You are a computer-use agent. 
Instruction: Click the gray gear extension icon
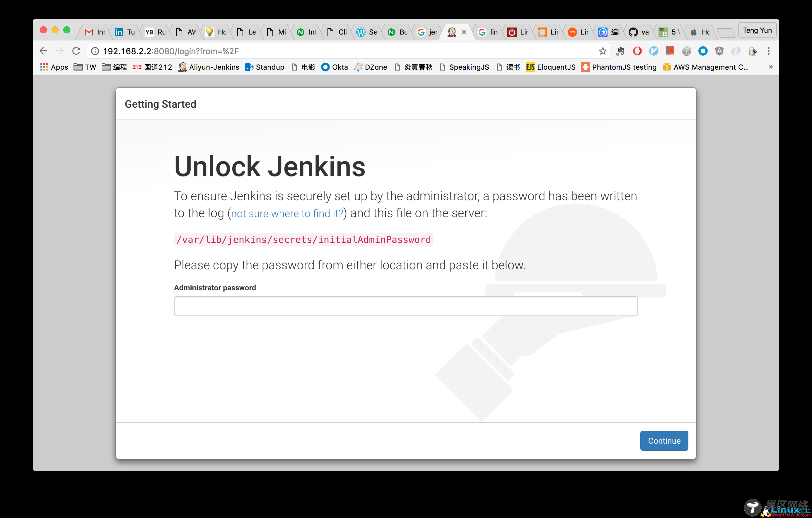click(x=686, y=51)
